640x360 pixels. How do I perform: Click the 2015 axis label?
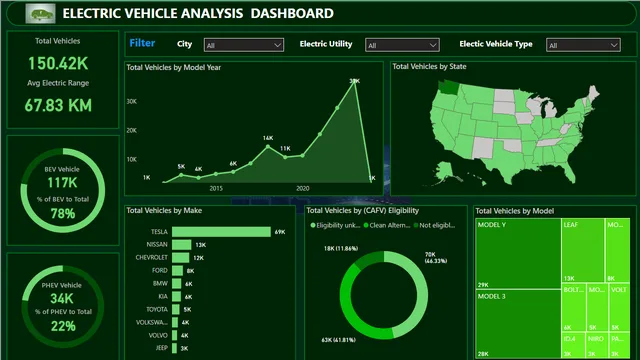click(x=216, y=188)
